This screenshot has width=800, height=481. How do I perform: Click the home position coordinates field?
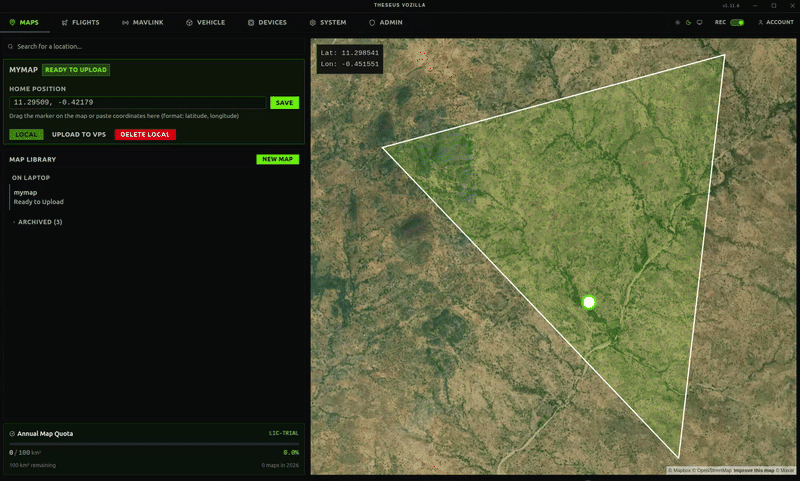(137, 102)
